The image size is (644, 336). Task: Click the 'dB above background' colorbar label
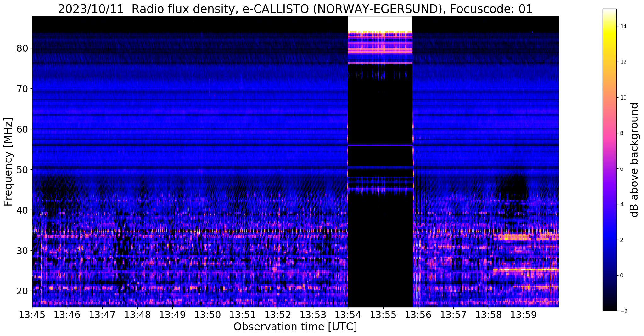pos(635,160)
